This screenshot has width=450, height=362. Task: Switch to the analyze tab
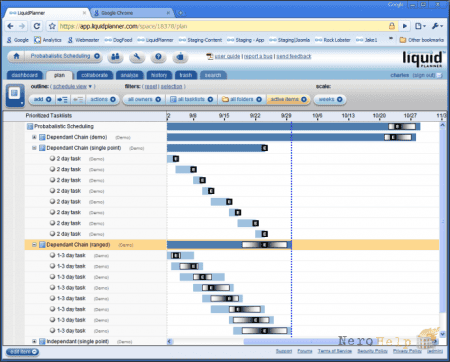[130, 75]
